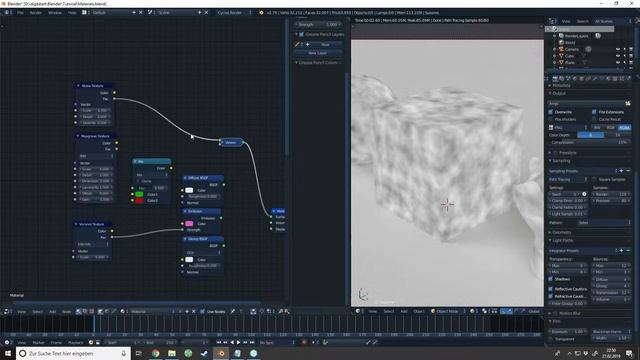This screenshot has height=360, width=640.
Task: Collapse the Voronoi Texture node
Action: coord(76,224)
